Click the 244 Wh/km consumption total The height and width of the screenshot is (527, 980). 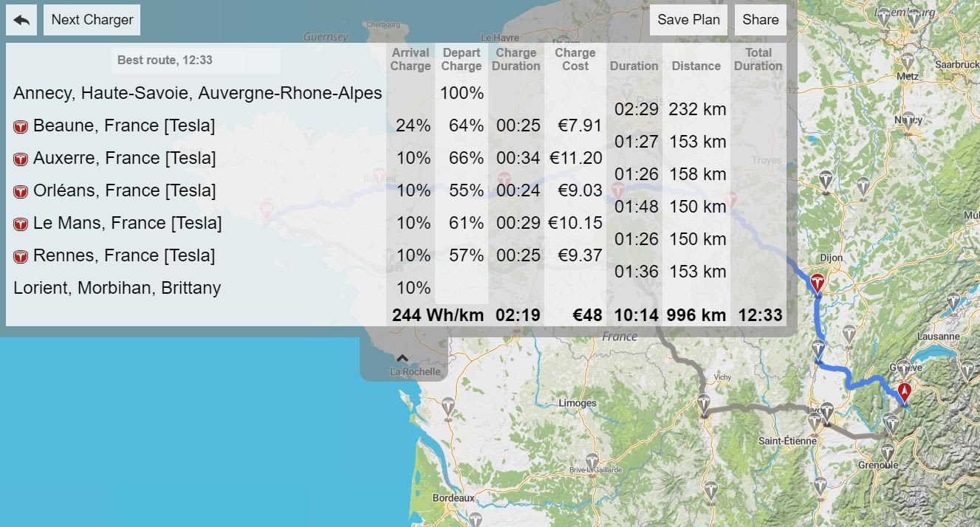point(438,315)
